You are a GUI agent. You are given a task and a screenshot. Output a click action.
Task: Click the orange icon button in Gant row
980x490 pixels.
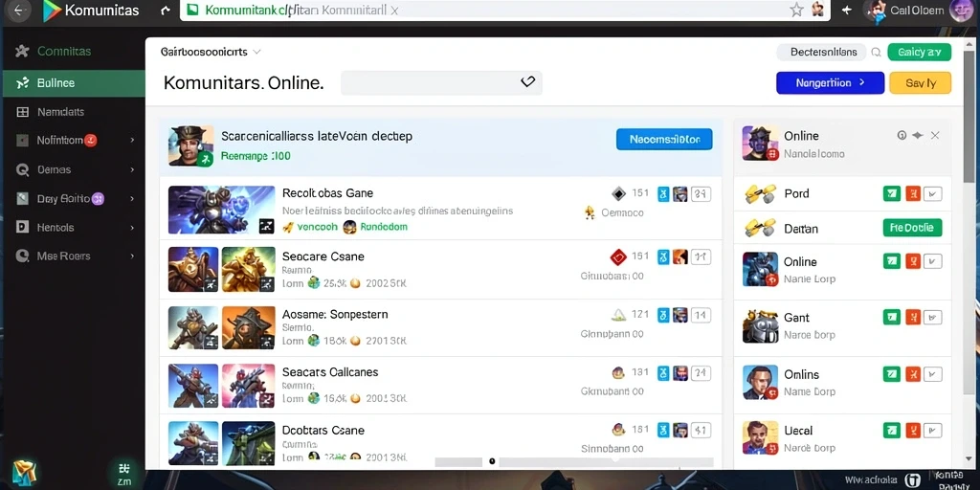click(912, 318)
